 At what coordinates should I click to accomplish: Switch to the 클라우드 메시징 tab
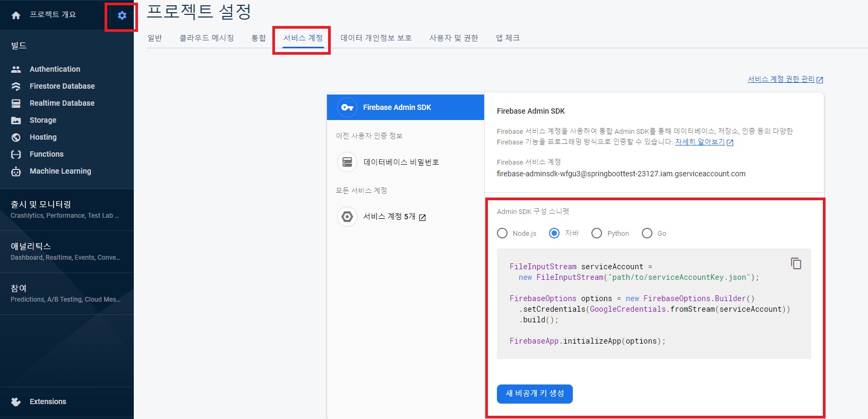(207, 38)
